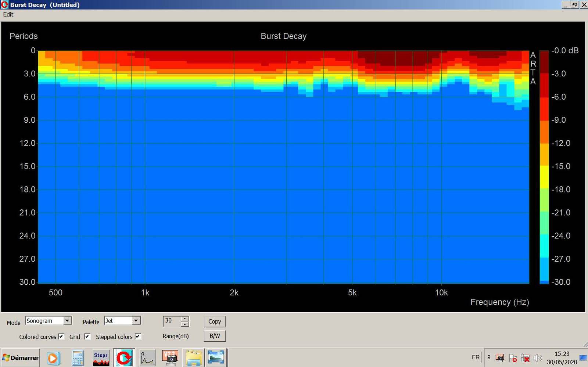
Task: Activate the ARTA red arrow taskbar icon
Action: [124, 358]
